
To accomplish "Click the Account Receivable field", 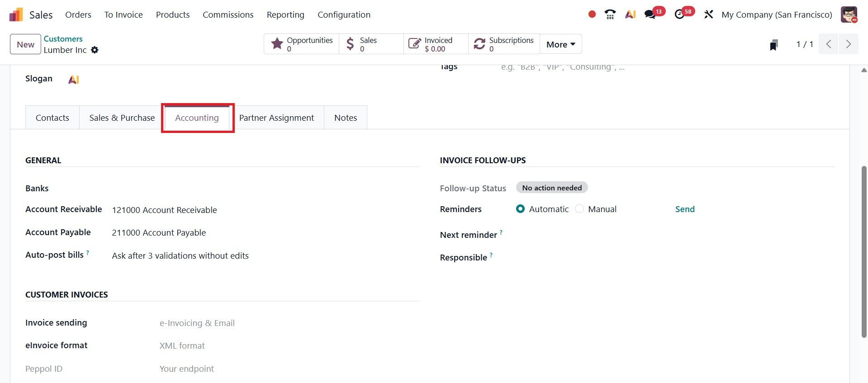I will [x=165, y=210].
